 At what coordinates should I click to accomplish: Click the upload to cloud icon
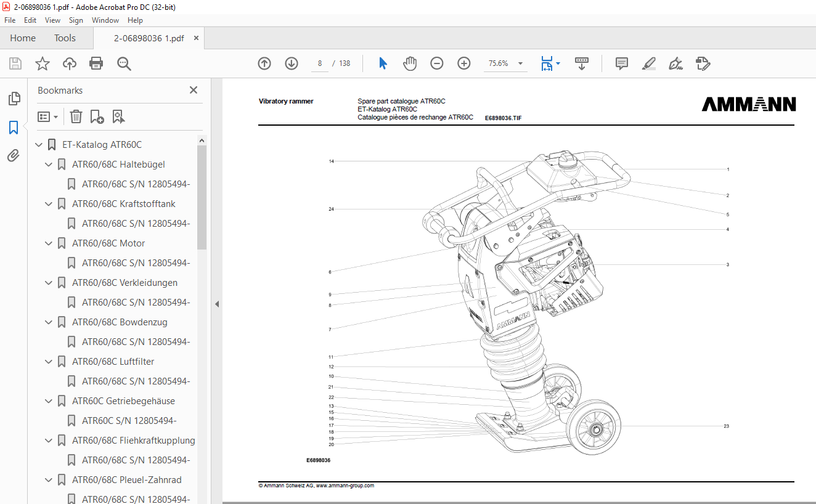tap(70, 63)
